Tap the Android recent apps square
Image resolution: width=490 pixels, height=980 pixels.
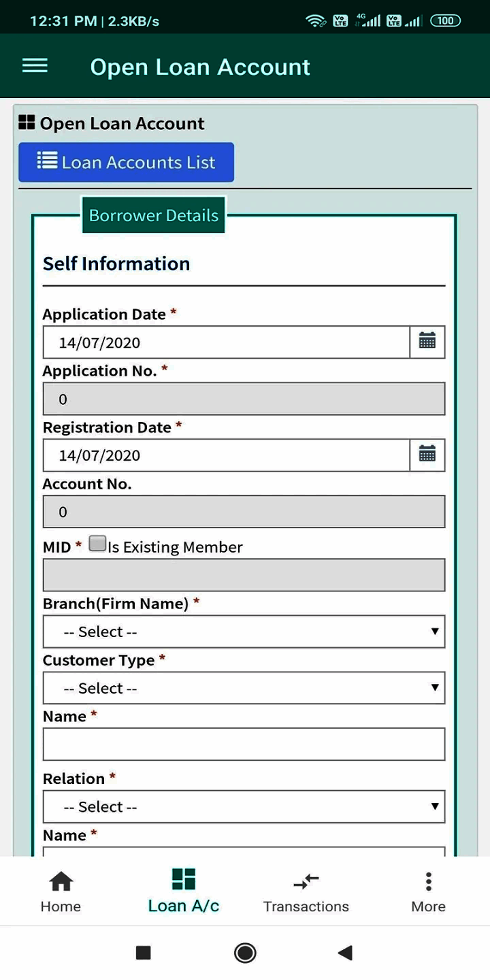click(x=143, y=953)
